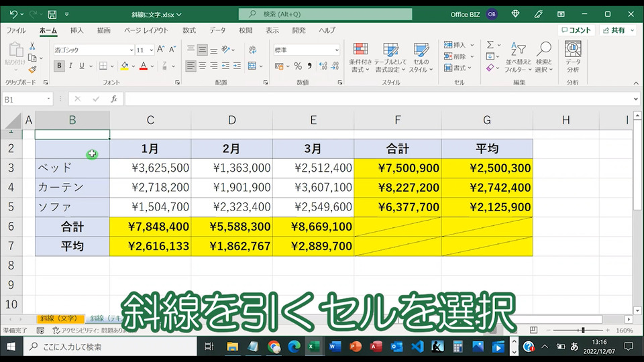The image size is (644, 362).
Task: Open number format 標準 dropdown
Action: click(x=337, y=50)
